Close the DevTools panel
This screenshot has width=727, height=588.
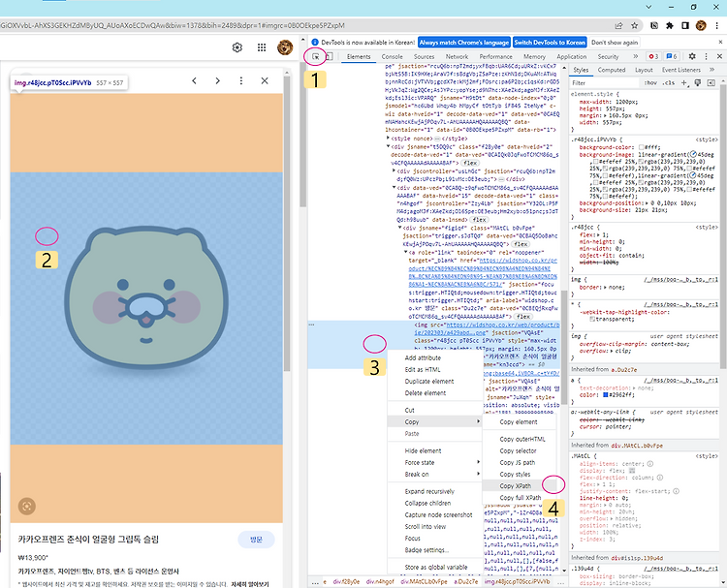point(719,56)
